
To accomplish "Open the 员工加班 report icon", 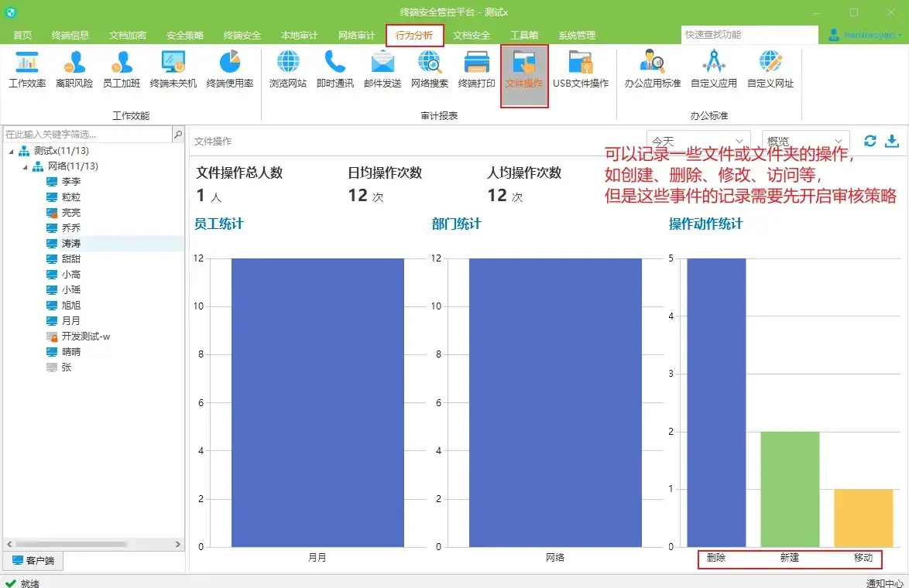I will tap(123, 70).
